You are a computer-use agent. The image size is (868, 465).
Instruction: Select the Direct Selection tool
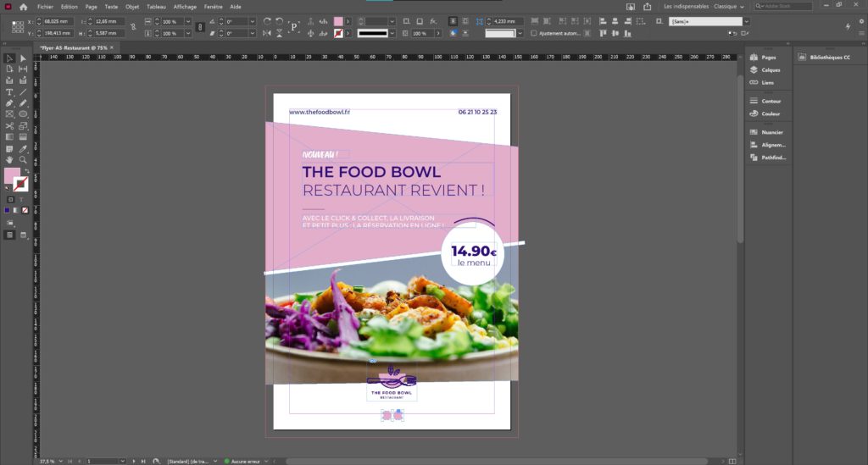23,58
